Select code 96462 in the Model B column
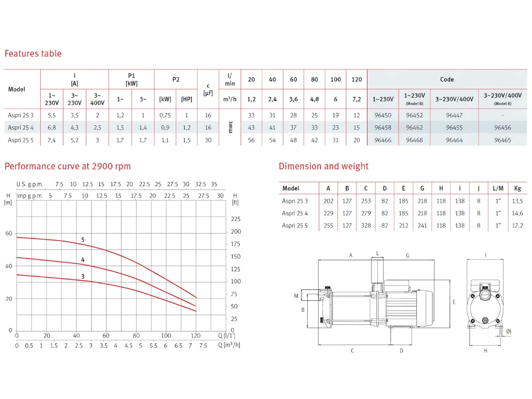Screen dimensions: 532x399 tap(415, 128)
